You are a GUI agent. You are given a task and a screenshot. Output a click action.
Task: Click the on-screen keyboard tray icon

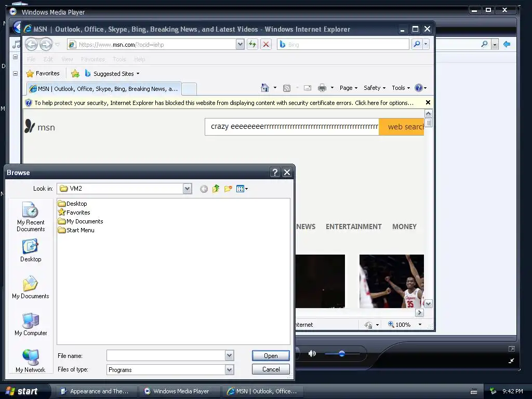tap(474, 392)
